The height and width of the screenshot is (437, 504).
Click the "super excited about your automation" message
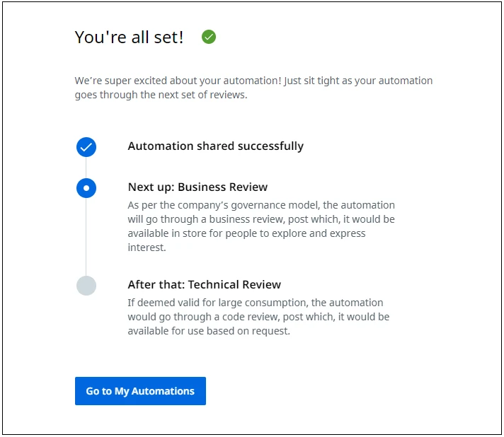pos(253,88)
